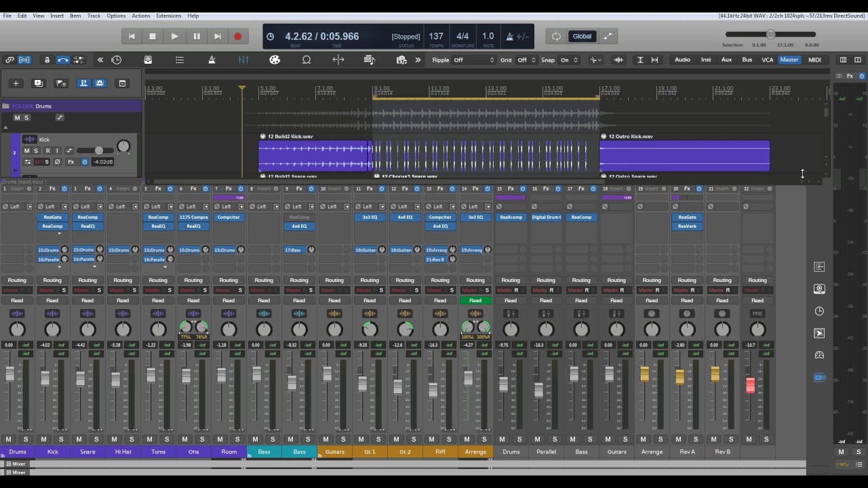Screen dimensions: 868x488
Task: Click the item grouping link icon
Action: (x=9, y=60)
